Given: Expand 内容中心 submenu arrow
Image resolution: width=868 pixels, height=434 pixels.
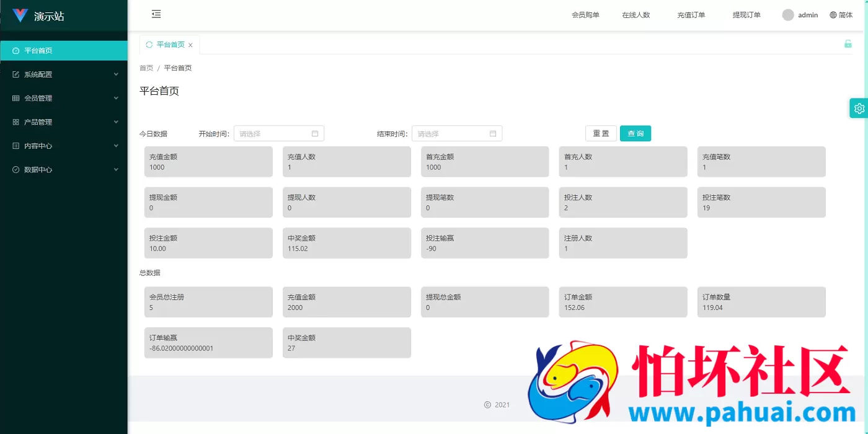Looking at the screenshot, I should coord(116,146).
